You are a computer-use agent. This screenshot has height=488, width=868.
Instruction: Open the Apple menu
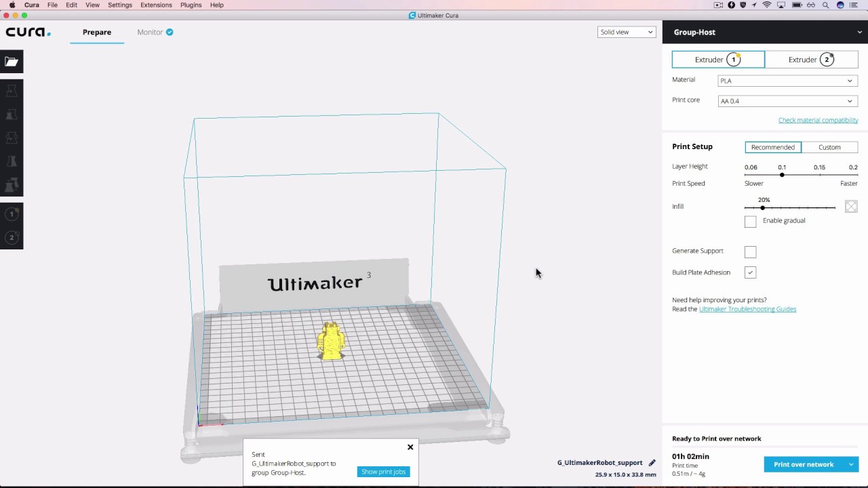tap(12, 5)
